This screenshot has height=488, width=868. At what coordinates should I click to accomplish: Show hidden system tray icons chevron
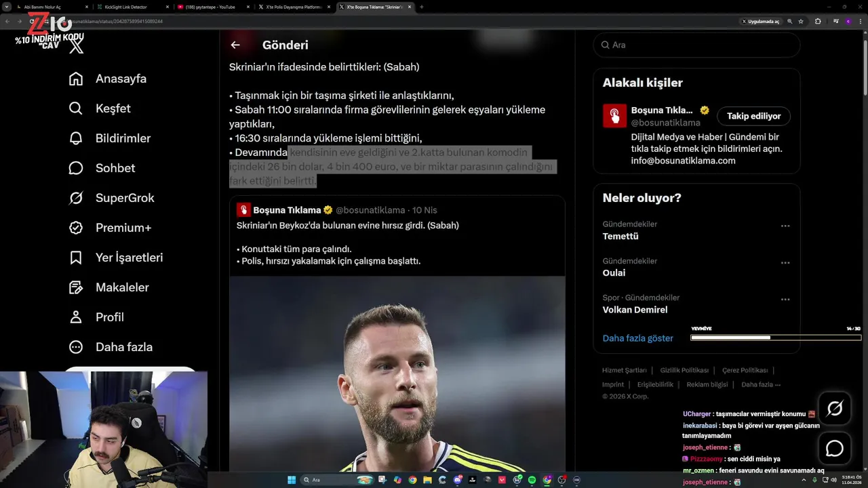804,480
